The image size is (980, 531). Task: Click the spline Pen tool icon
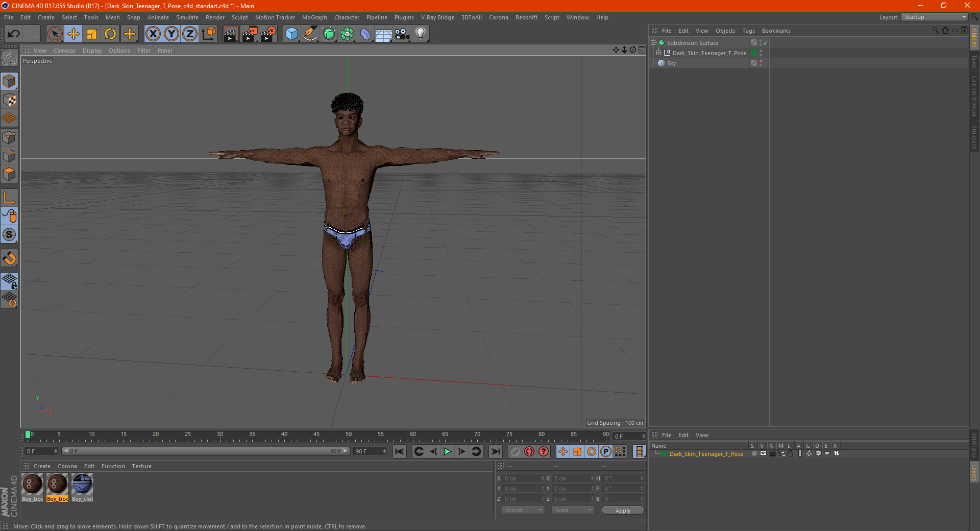(x=310, y=34)
